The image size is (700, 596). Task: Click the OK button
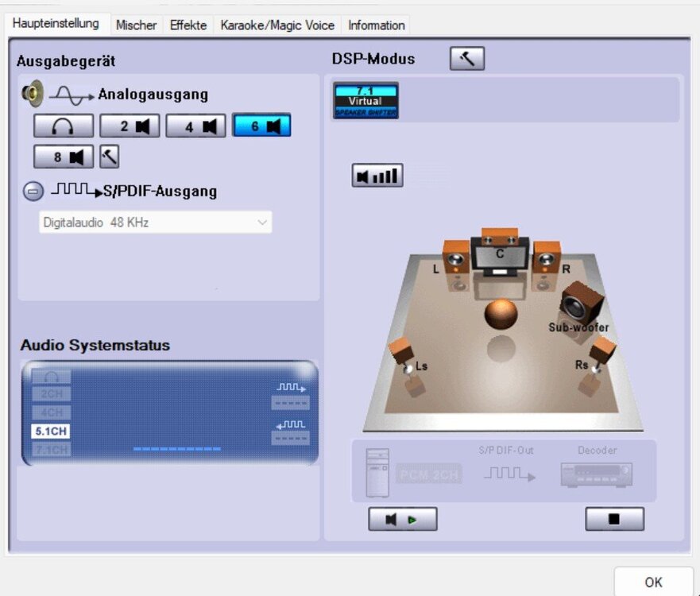pyautogui.click(x=653, y=582)
